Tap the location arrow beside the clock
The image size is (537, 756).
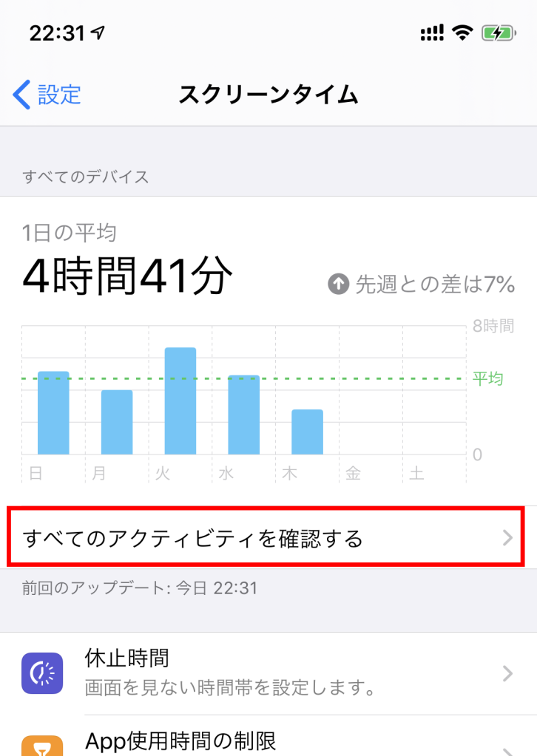[x=98, y=33]
